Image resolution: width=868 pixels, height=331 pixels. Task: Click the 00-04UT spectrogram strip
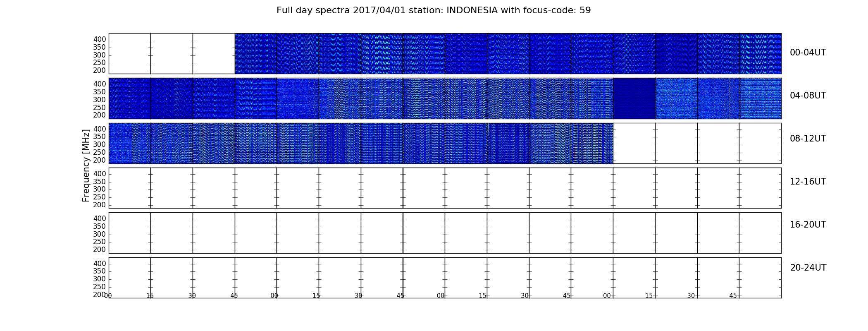pyautogui.click(x=508, y=53)
